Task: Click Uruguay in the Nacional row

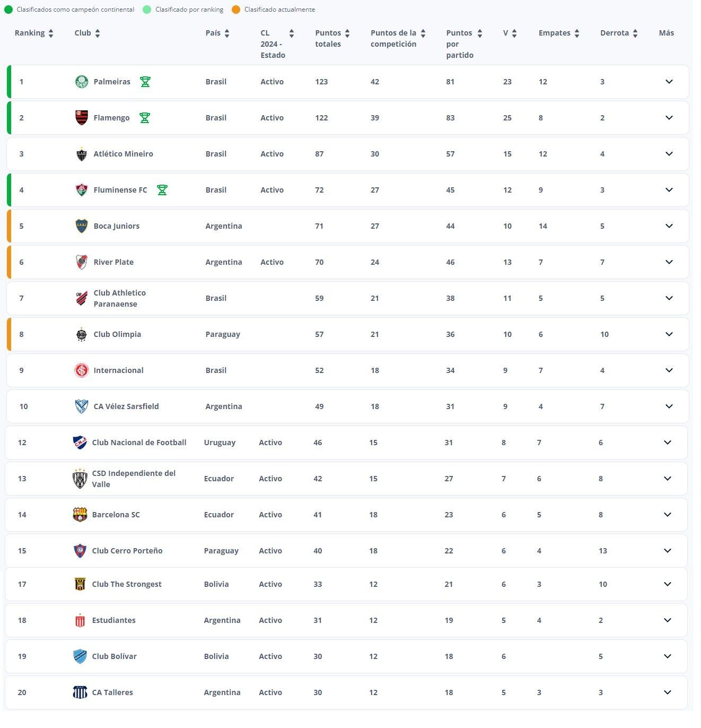Action: (220, 443)
